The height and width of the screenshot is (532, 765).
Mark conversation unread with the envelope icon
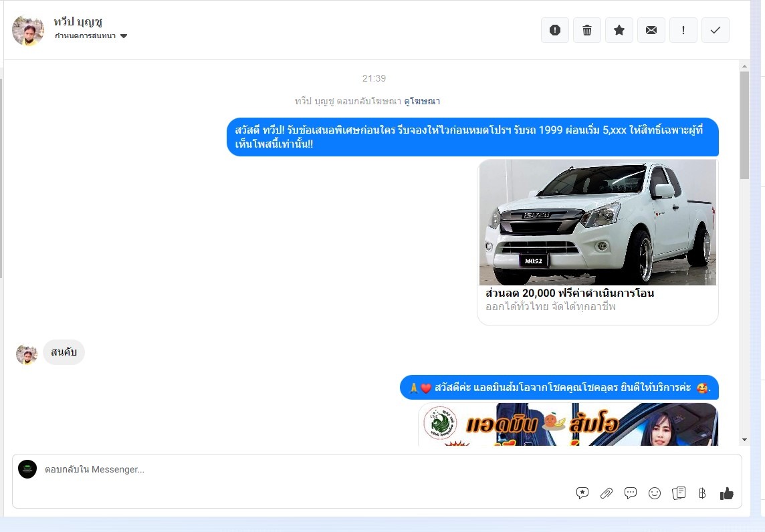[x=651, y=30]
